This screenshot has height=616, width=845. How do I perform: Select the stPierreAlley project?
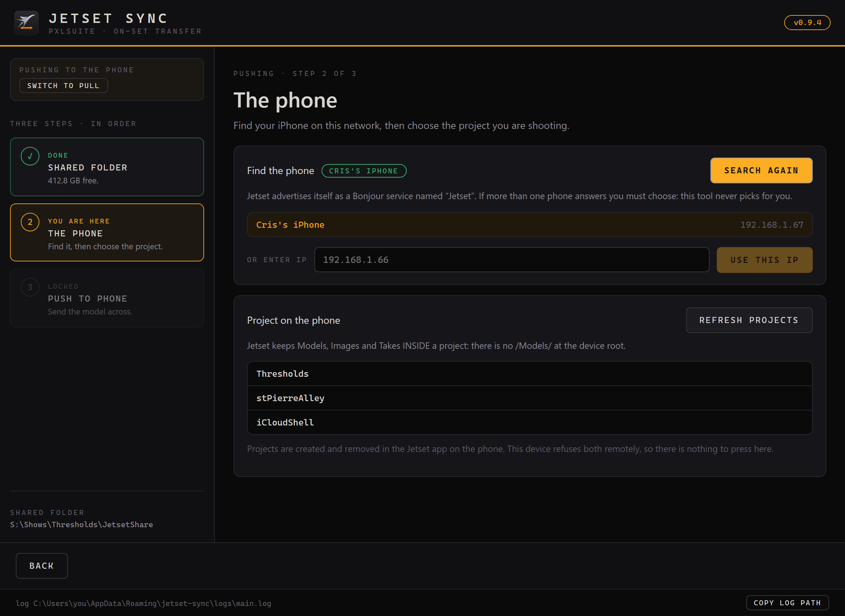pos(530,398)
